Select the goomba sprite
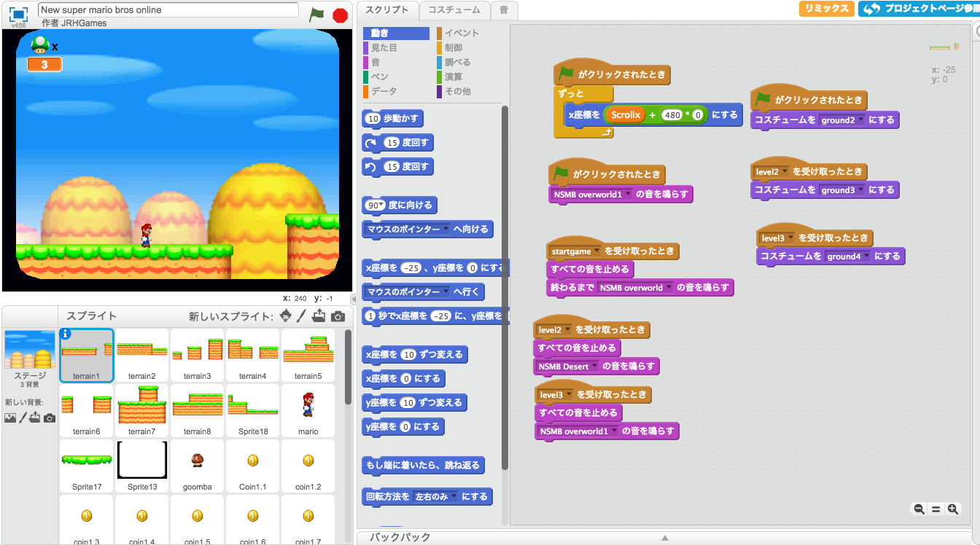 click(x=197, y=466)
